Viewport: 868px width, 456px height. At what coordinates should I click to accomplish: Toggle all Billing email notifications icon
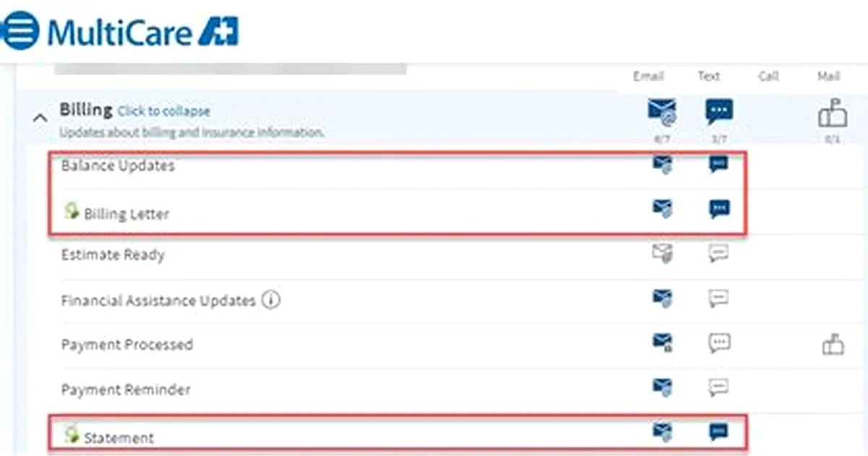click(662, 112)
